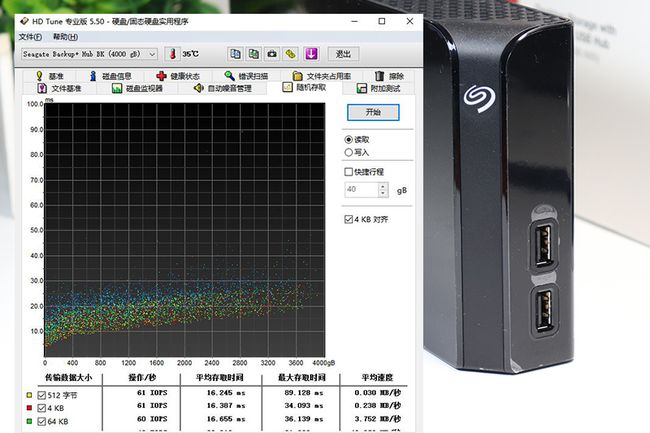650x433 pixels.
Task: Click the 16.245 ms average access time
Action: pyautogui.click(x=226, y=392)
